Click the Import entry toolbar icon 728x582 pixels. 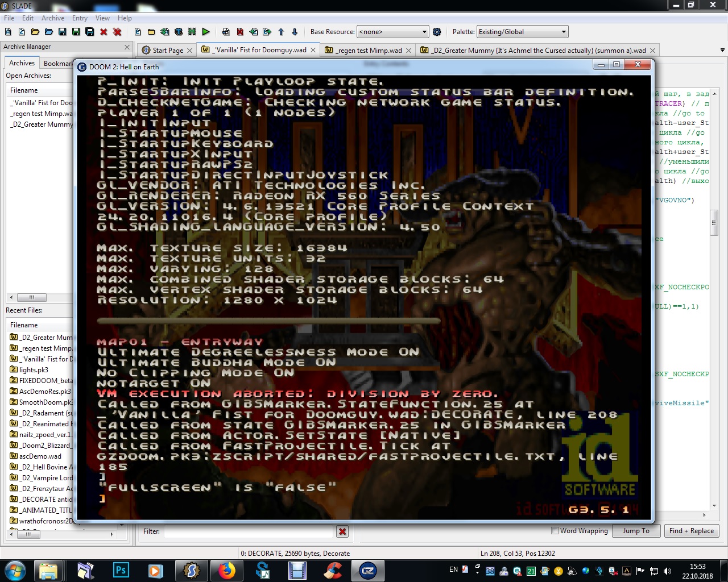click(254, 32)
